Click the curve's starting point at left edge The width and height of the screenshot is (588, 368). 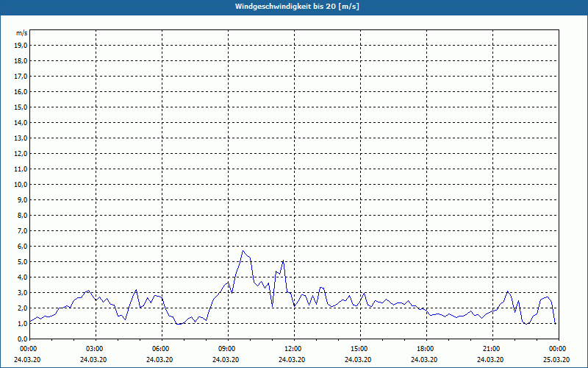[29, 322]
